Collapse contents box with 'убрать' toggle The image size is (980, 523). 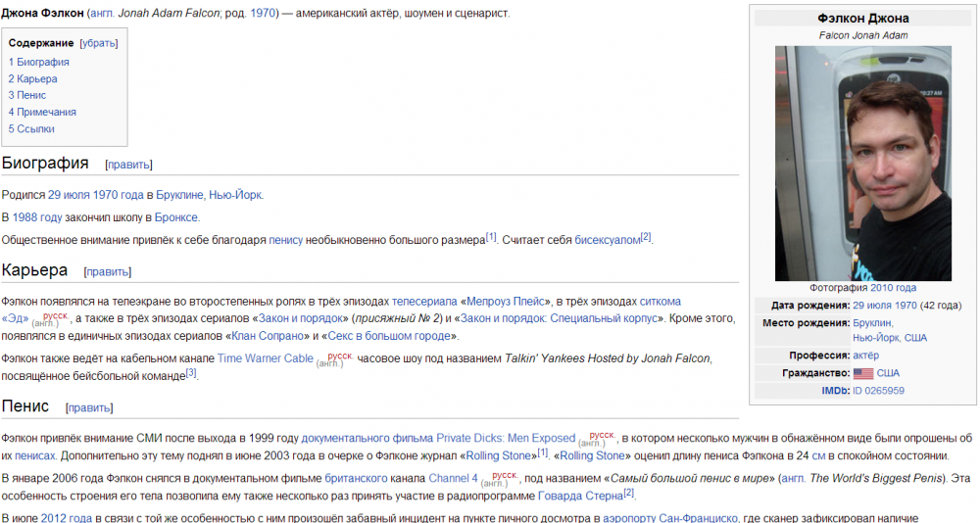tap(98, 43)
